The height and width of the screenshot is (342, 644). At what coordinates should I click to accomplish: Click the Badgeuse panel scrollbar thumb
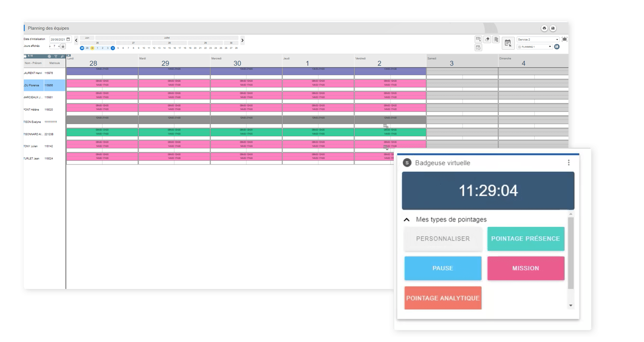pyautogui.click(x=571, y=253)
